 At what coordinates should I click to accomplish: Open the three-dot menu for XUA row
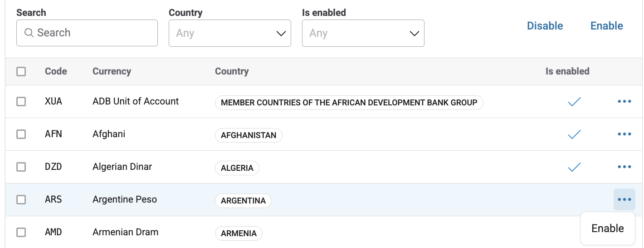[624, 102]
